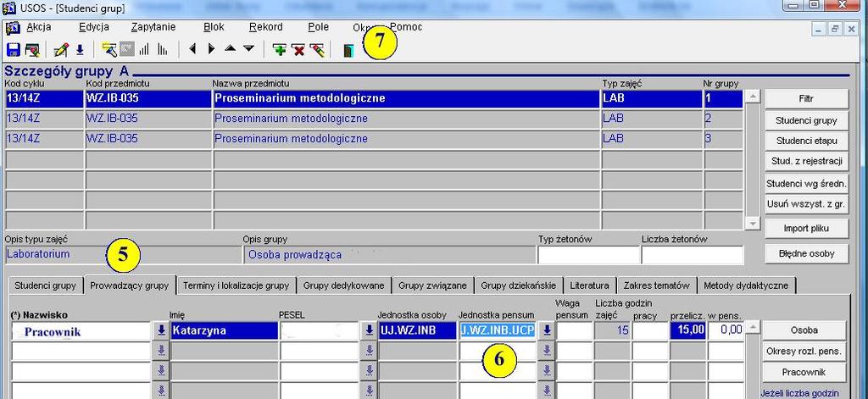Screen dimensions: 868x399
Task: Select the Prowadzący grupy tab
Action: 129,285
